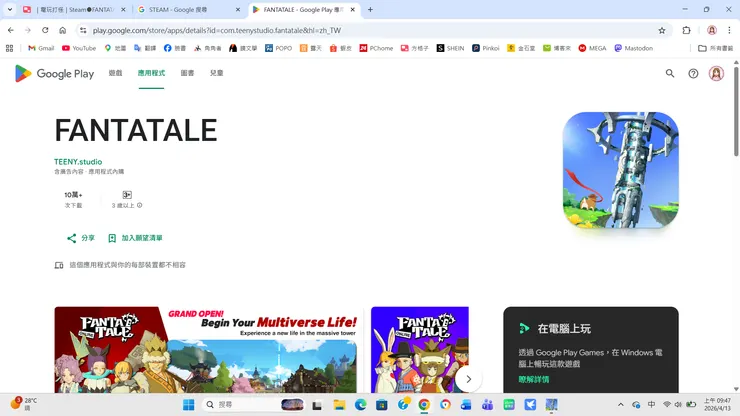This screenshot has width=740, height=416.
Task: Open the Gmail bookmark
Action: pyautogui.click(x=41, y=48)
